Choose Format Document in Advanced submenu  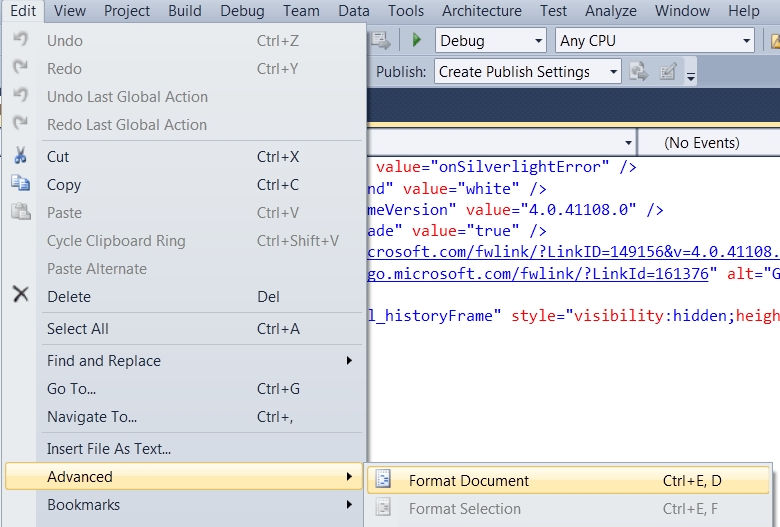coord(568,480)
